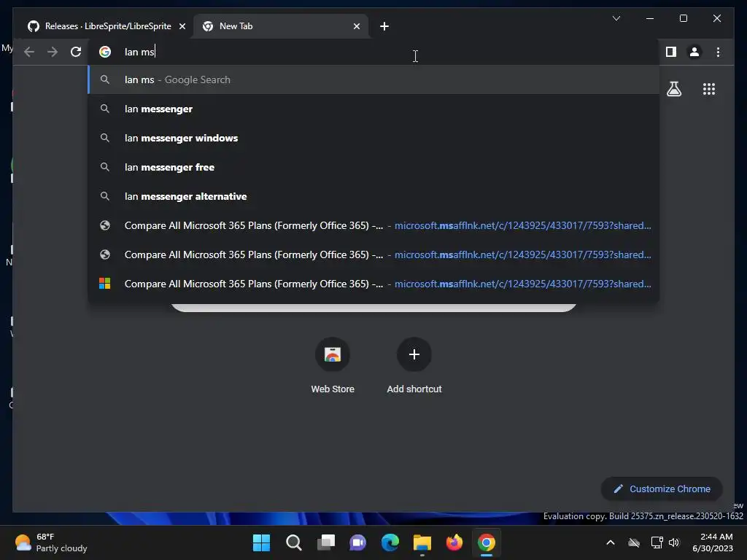Click the OneDrive cloud tray icon
Screen dimensions: 747x560
pyautogui.click(x=634, y=542)
